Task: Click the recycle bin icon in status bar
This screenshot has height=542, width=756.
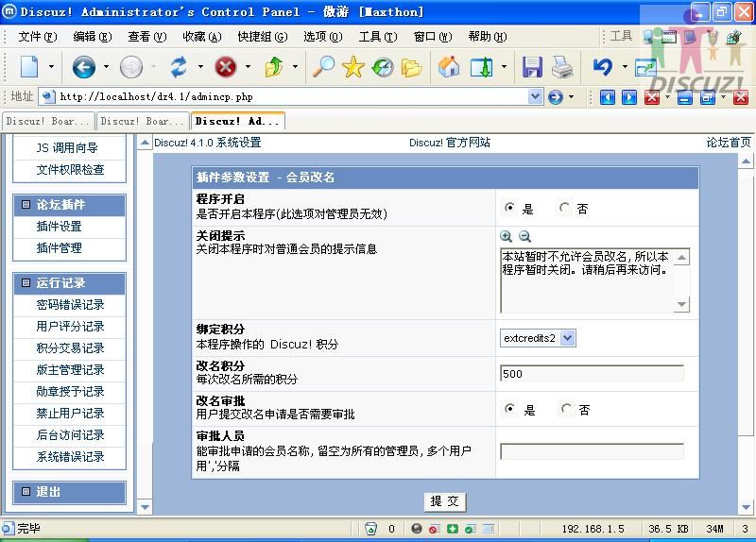Action: tap(370, 529)
